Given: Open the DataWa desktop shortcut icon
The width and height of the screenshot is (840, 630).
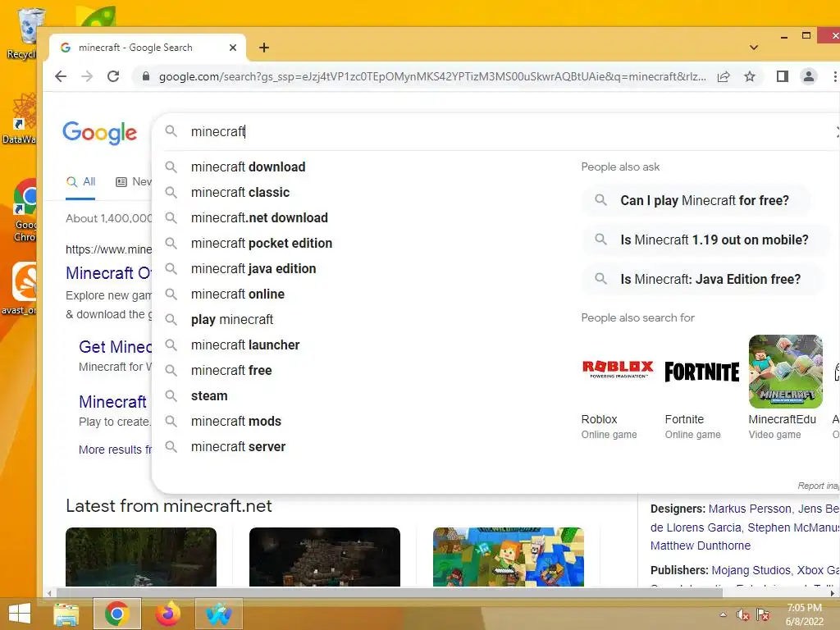Looking at the screenshot, I should (x=21, y=119).
